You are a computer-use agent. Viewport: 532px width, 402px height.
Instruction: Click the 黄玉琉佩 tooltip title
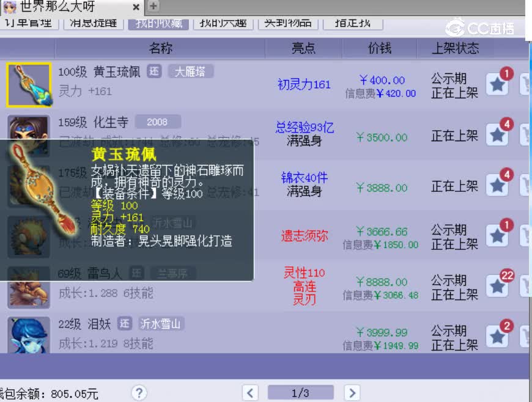pyautogui.click(x=124, y=155)
